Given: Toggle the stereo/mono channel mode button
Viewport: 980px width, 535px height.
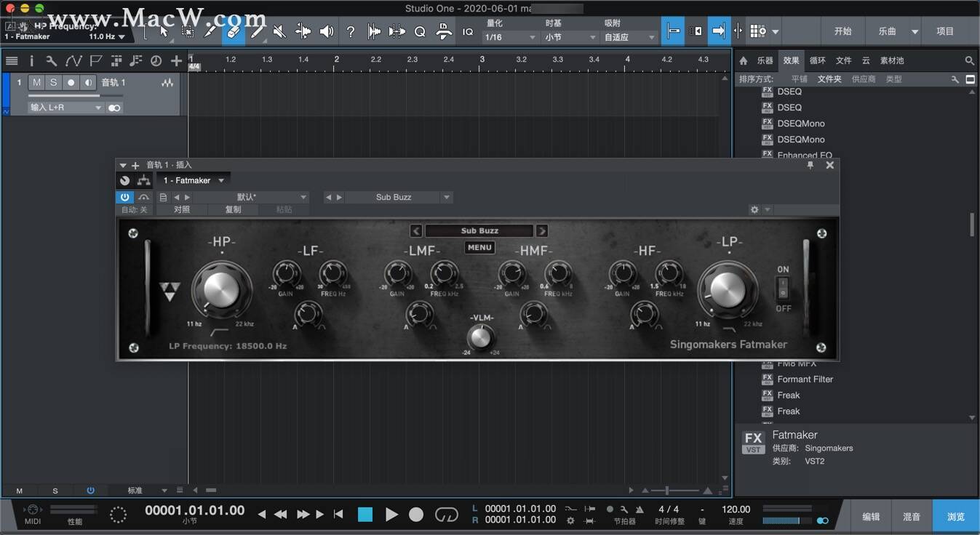Looking at the screenshot, I should pos(114,108).
